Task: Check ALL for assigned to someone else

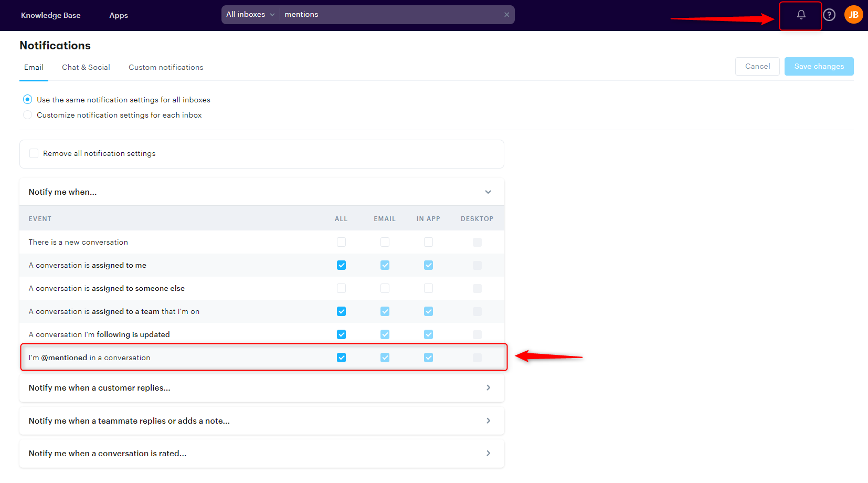Action: click(x=341, y=288)
